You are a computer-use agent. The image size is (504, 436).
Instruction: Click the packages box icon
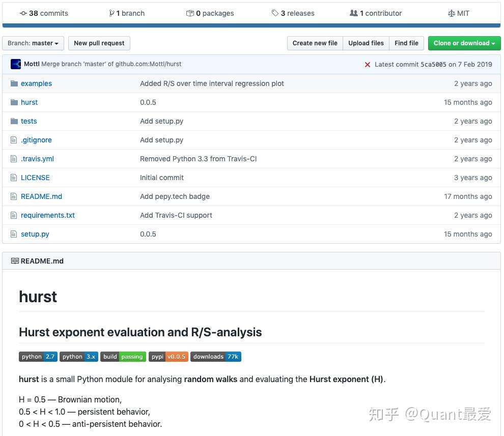tap(190, 13)
